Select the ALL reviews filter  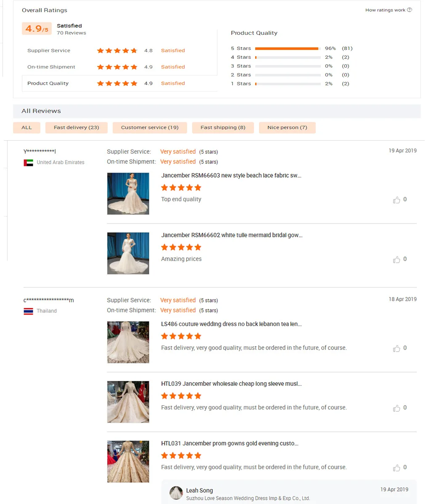[26, 128]
